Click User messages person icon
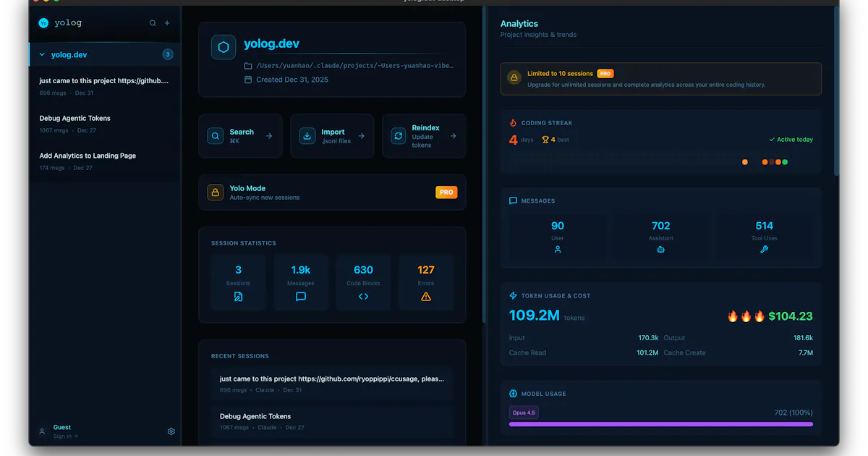 [x=558, y=249]
